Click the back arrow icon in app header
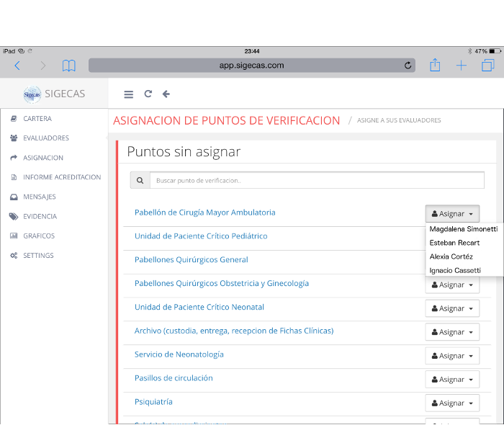The image size is (504, 443). (x=166, y=94)
